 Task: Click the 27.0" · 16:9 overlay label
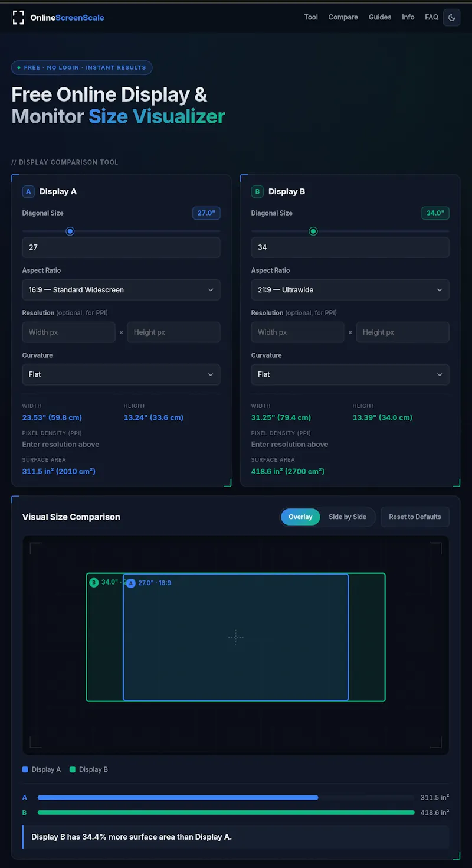click(x=155, y=583)
